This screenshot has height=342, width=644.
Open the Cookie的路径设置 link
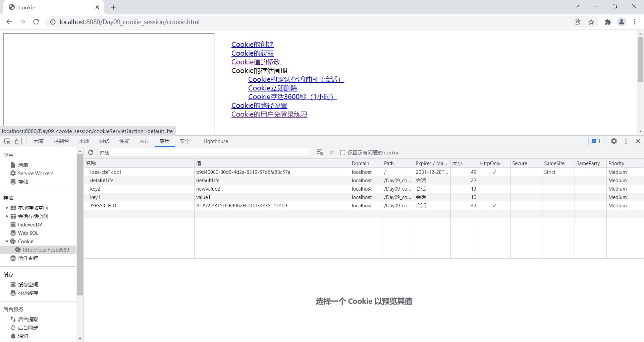point(259,106)
